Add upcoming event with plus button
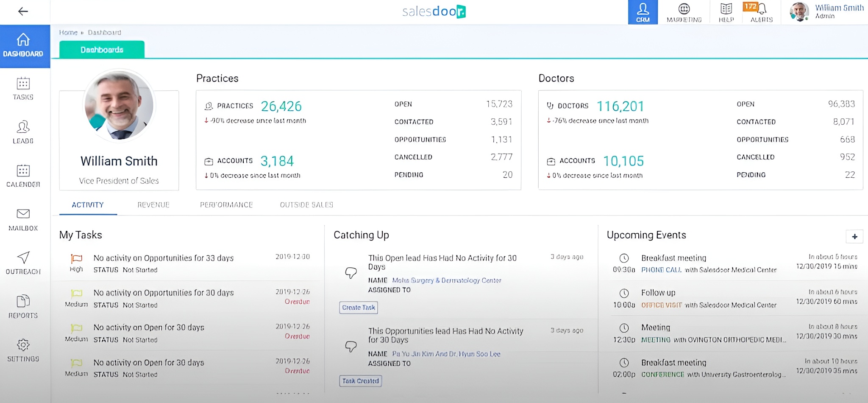Image resolution: width=868 pixels, height=403 pixels. point(854,237)
